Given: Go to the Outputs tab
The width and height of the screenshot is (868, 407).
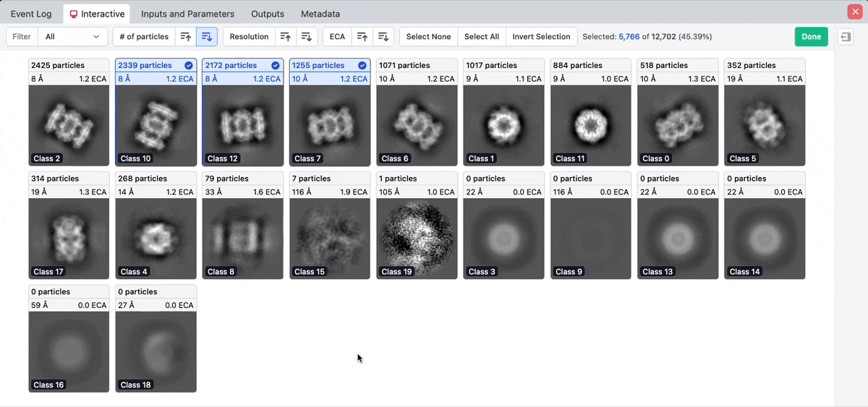Looking at the screenshot, I should tap(268, 14).
